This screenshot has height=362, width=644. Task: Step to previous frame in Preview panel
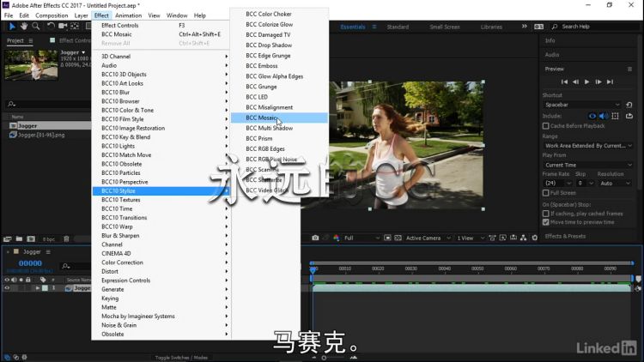pos(575,81)
